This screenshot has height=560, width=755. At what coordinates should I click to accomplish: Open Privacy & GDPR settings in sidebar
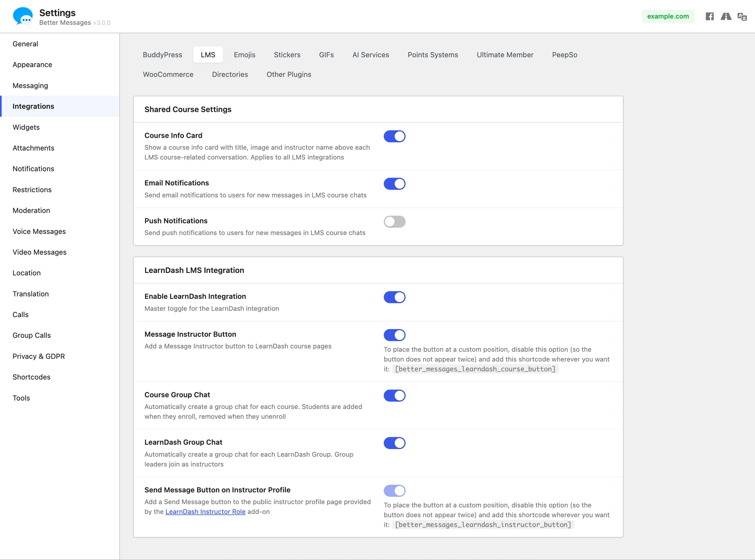(x=60, y=356)
